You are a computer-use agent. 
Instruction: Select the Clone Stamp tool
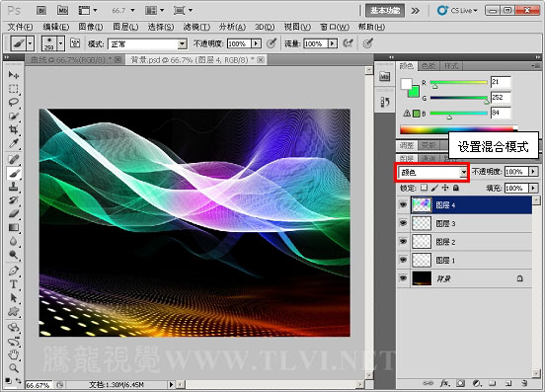pyautogui.click(x=14, y=187)
